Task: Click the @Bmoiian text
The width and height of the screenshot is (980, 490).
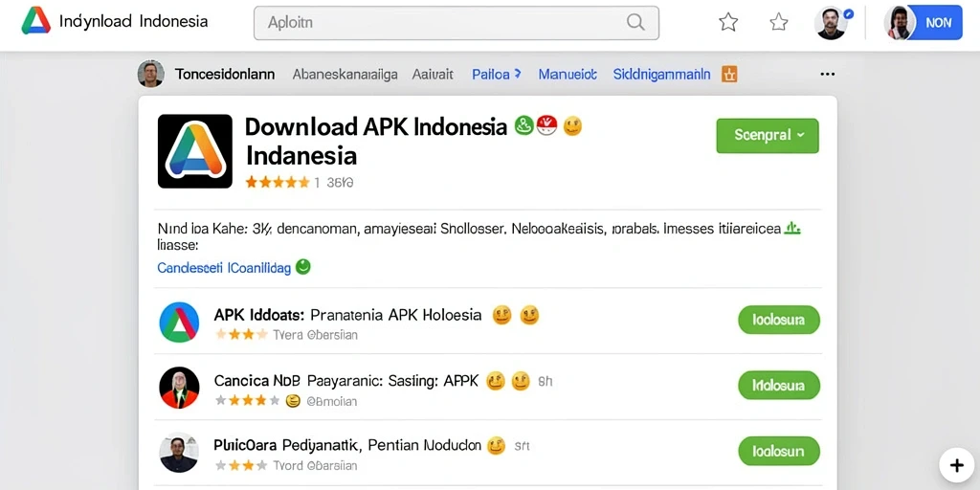Action: coord(331,401)
